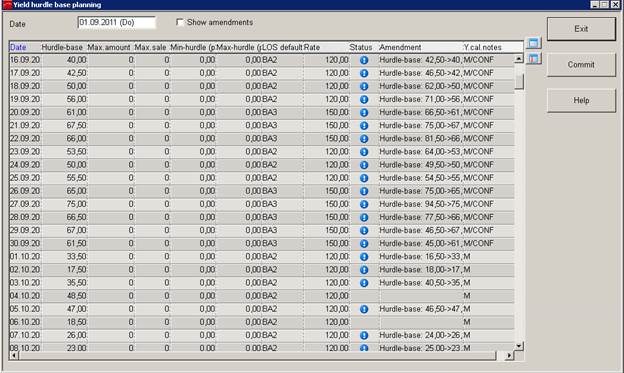Viewport: 624px width, 373px height.
Task: Click status info icon in 23.09.20 row
Action: [x=364, y=152]
